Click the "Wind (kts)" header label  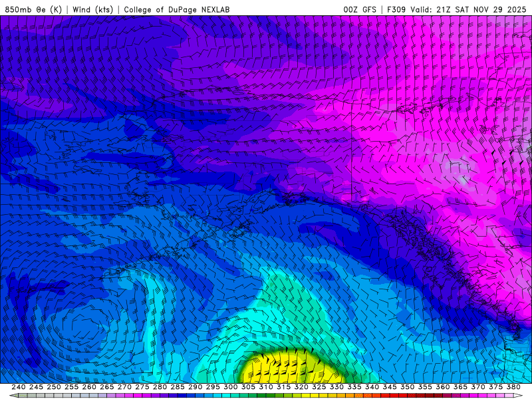pyautogui.click(x=93, y=9)
